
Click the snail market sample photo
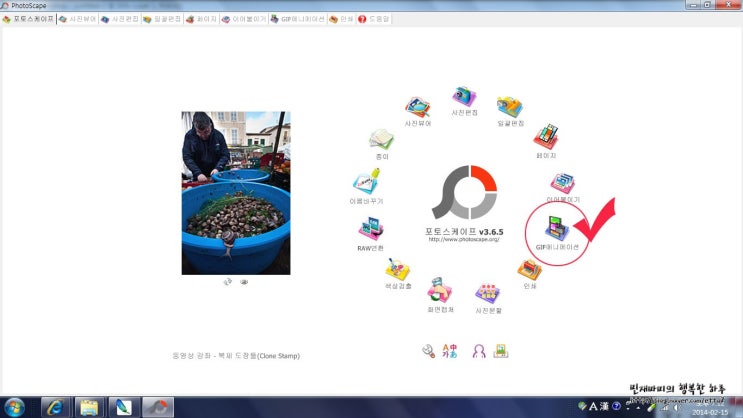tap(236, 193)
